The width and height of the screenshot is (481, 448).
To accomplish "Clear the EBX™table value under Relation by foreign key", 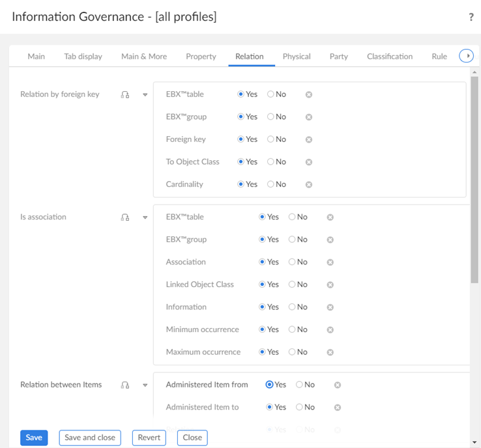I will [x=309, y=94].
